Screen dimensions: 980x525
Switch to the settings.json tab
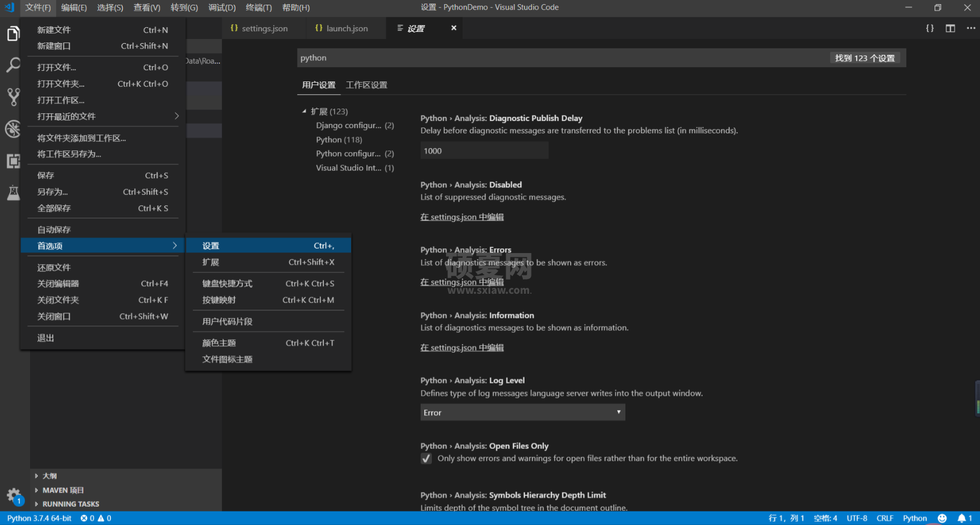pyautogui.click(x=264, y=28)
